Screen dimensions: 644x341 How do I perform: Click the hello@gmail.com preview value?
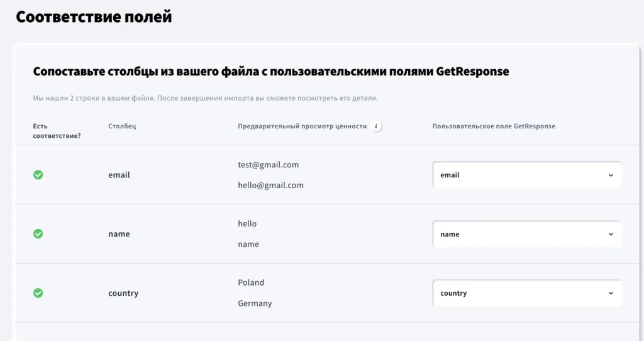[270, 186]
